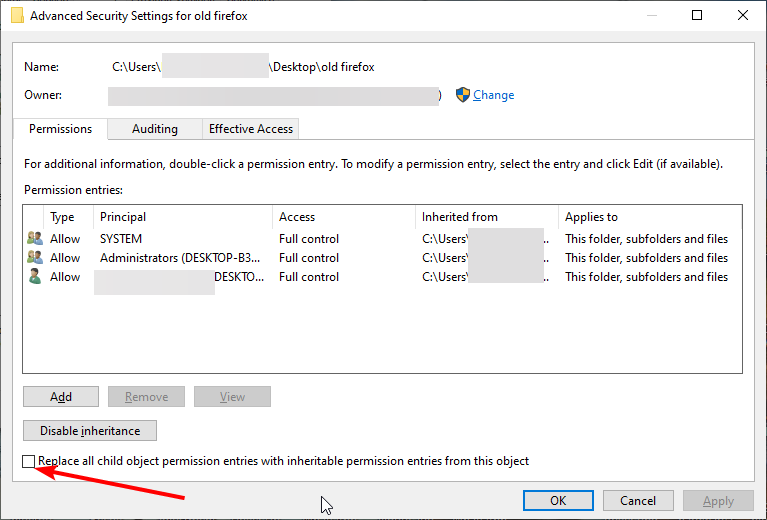Open the Effective Access tab
The image size is (767, 520).
[250, 129]
